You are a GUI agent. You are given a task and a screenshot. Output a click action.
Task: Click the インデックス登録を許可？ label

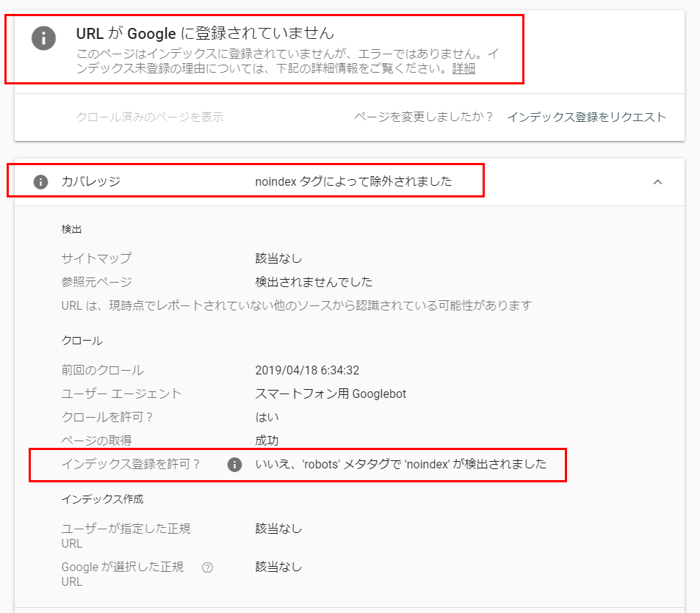[x=130, y=464]
